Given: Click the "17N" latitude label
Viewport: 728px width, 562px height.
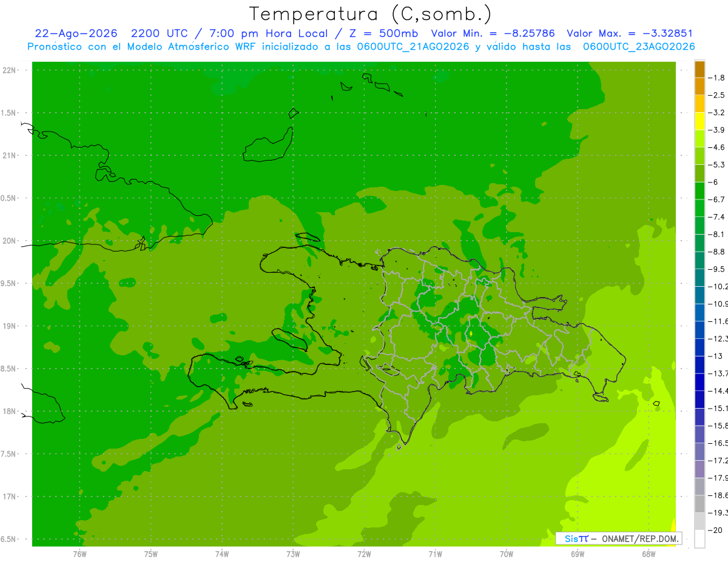Looking at the screenshot, I should pyautogui.click(x=10, y=497).
